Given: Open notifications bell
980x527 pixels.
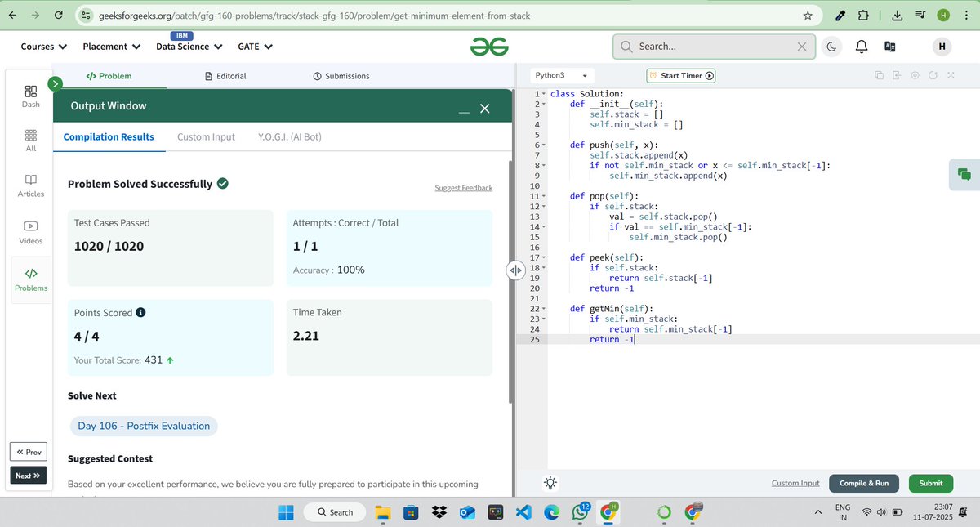Looking at the screenshot, I should tap(861, 47).
